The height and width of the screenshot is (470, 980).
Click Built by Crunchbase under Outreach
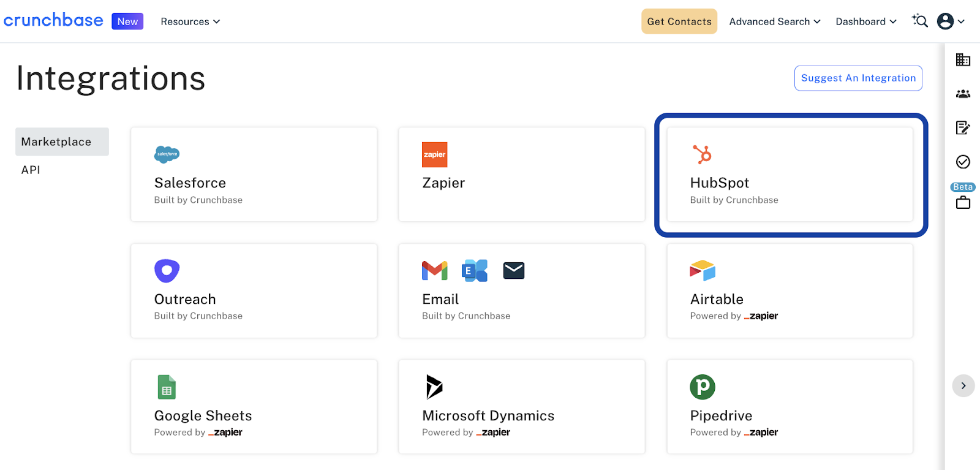(198, 316)
